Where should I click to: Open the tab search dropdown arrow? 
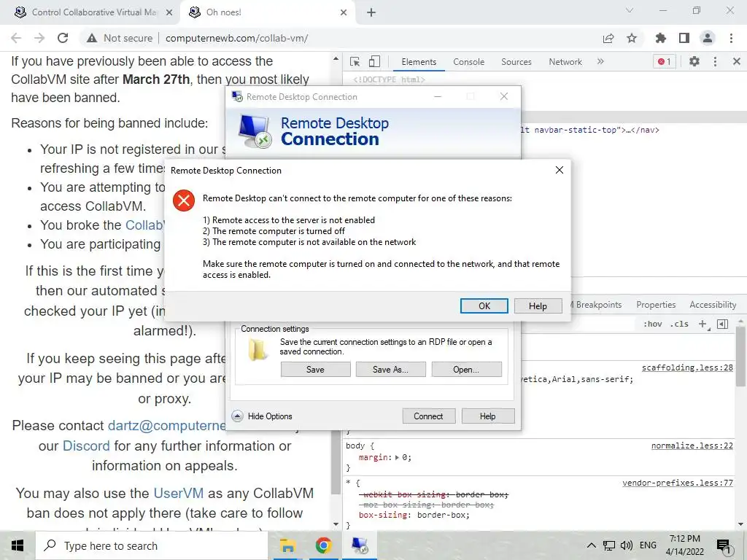click(630, 10)
